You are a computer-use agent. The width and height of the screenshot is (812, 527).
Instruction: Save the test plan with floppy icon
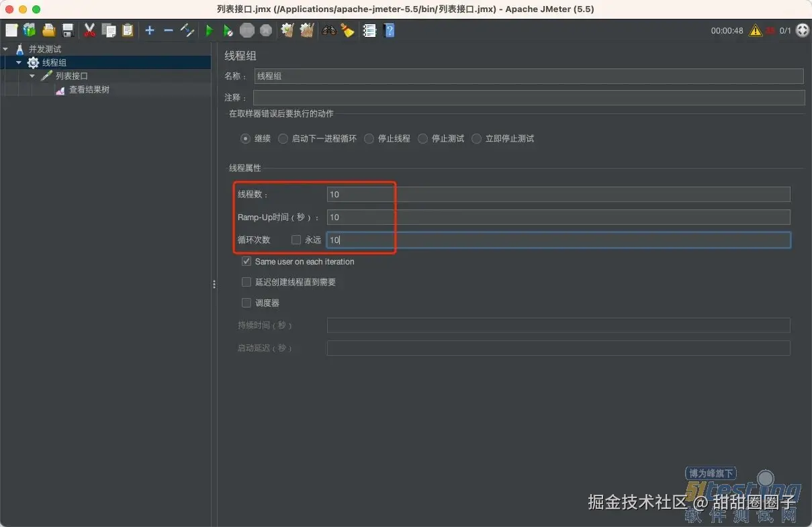pos(67,30)
